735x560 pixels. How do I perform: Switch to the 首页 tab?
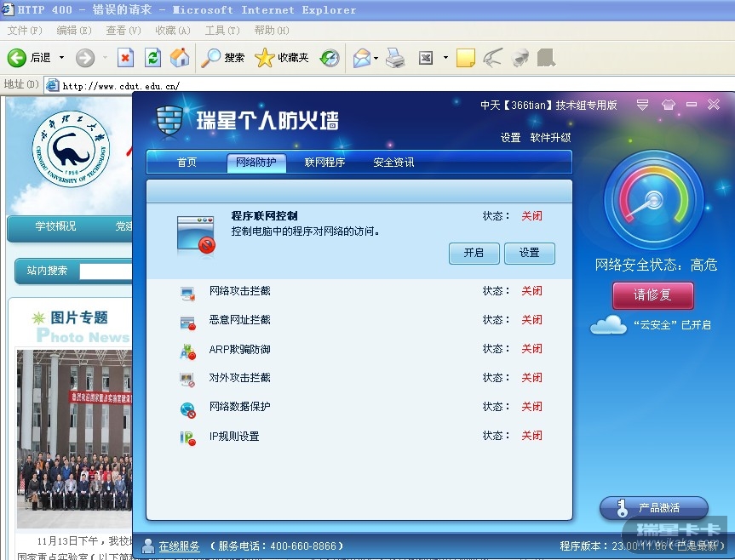(187, 163)
